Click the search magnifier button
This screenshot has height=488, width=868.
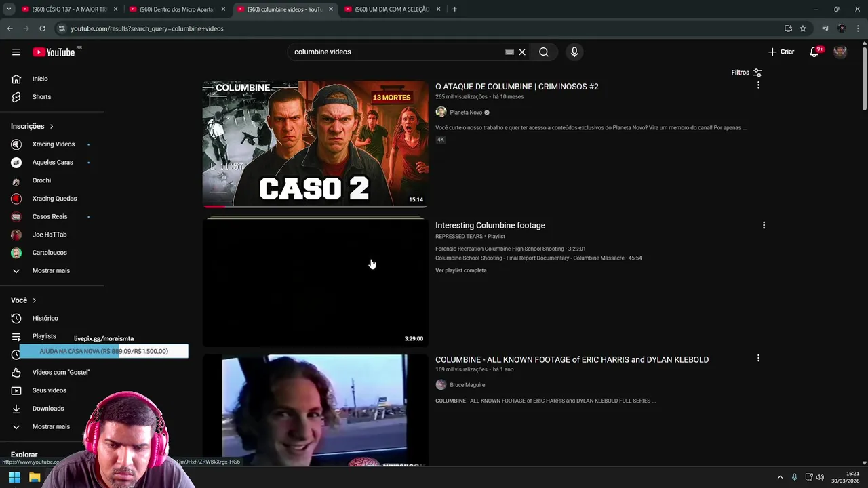point(544,52)
